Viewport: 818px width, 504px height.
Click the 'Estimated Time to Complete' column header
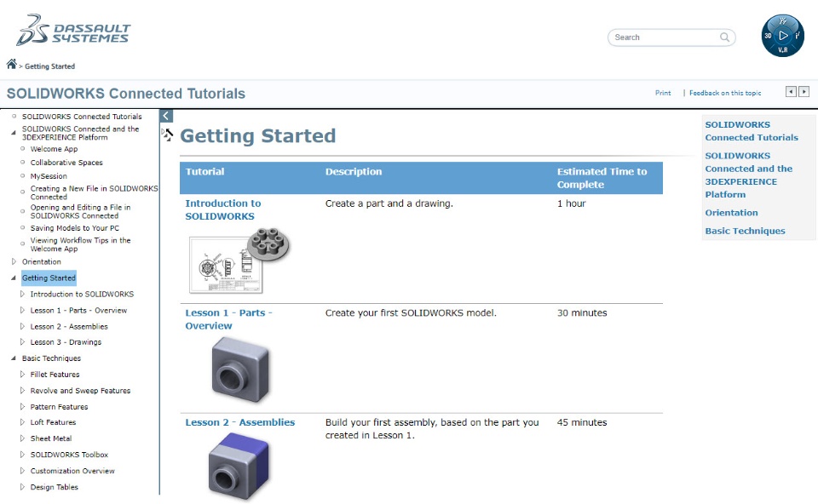click(602, 178)
